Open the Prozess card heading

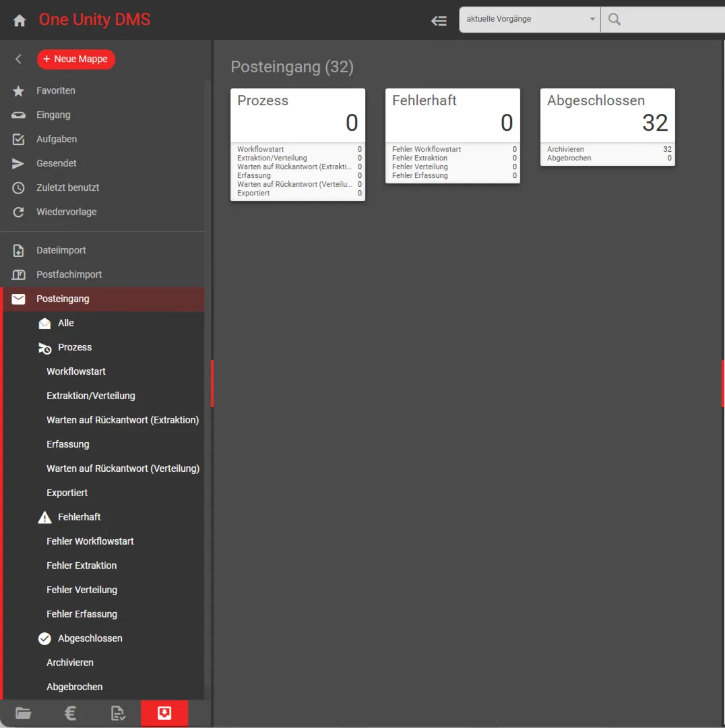tap(263, 100)
